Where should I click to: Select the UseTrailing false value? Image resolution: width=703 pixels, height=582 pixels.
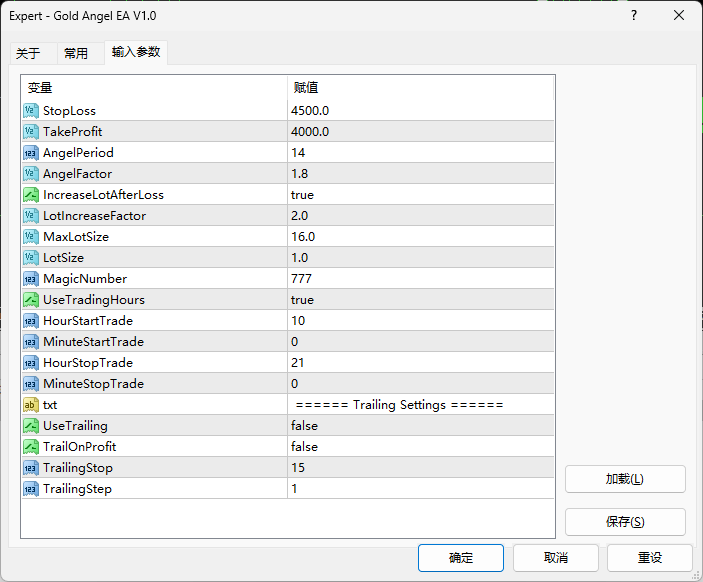(304, 426)
